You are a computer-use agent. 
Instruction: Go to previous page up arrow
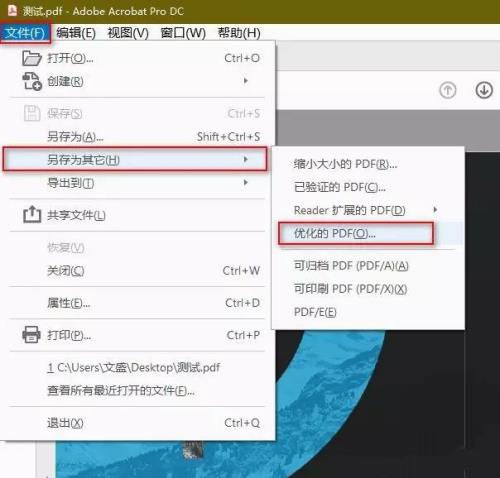pos(447,90)
